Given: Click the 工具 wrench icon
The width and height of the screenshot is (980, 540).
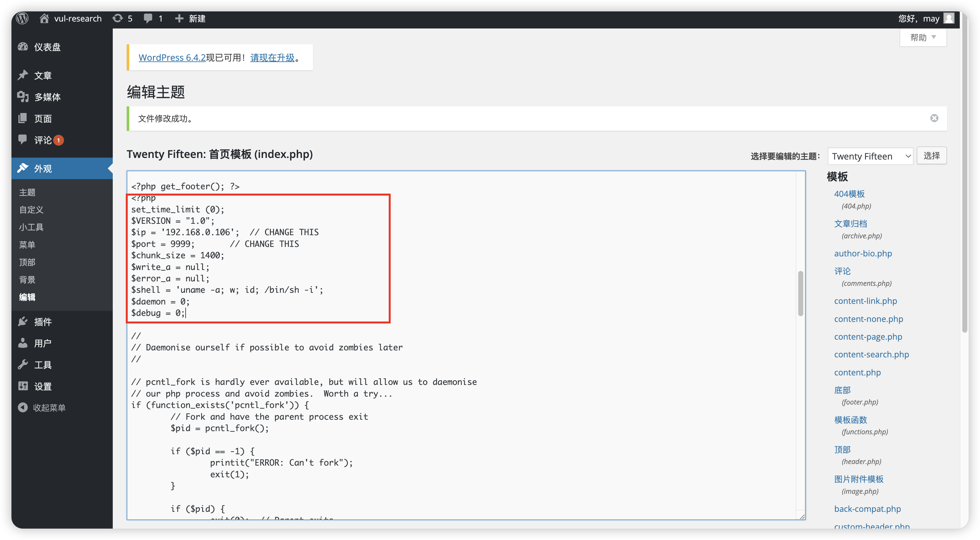Looking at the screenshot, I should 23,364.
